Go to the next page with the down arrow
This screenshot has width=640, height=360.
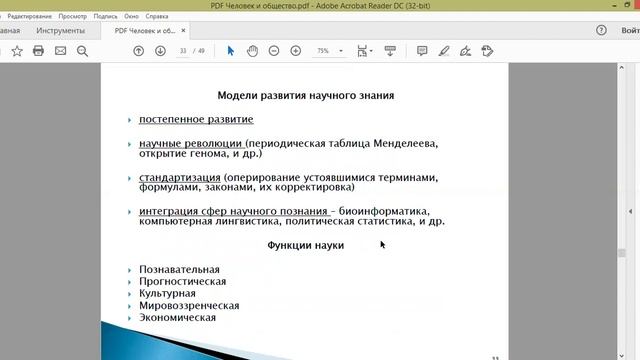coord(160,51)
